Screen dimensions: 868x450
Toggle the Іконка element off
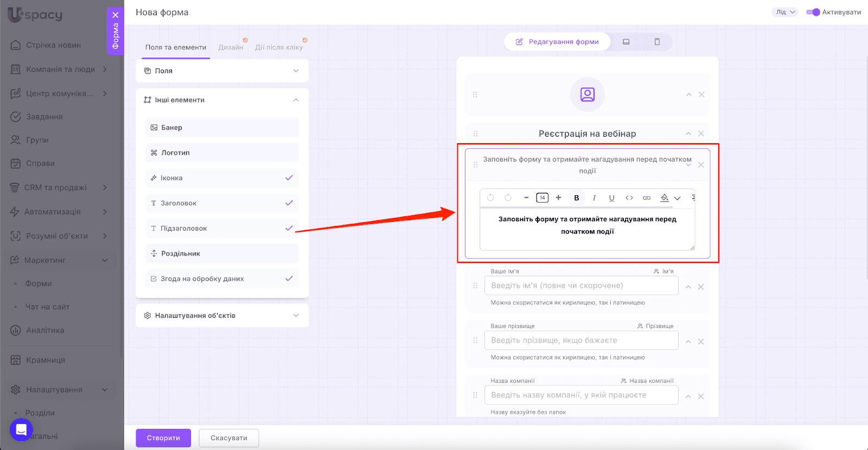pyautogui.click(x=289, y=178)
